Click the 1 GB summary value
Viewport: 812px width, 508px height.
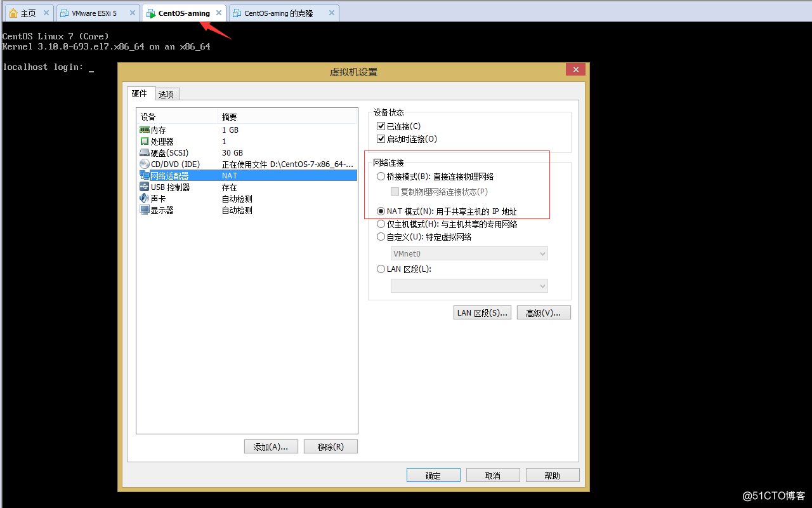[x=230, y=130]
